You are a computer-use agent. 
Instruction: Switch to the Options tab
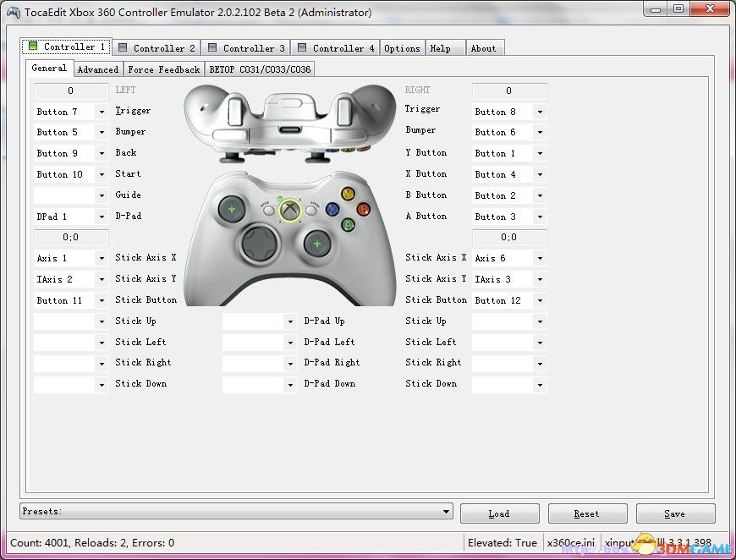tap(403, 48)
